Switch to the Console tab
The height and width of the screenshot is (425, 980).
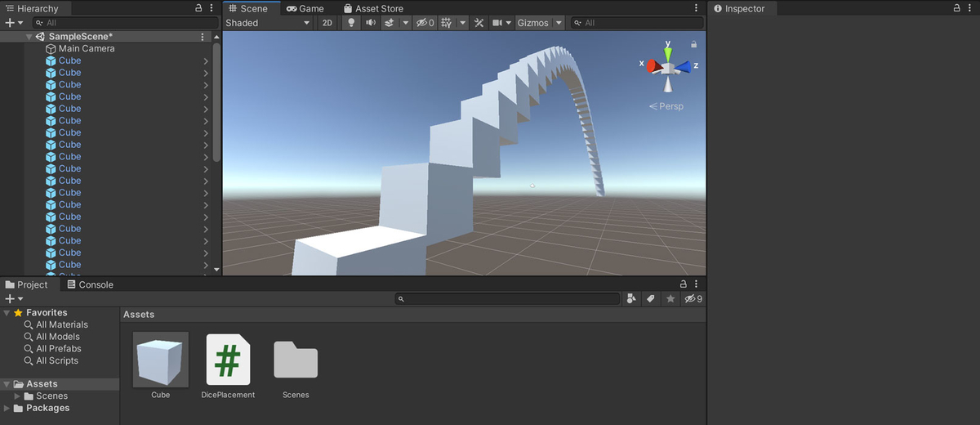pyautogui.click(x=89, y=284)
